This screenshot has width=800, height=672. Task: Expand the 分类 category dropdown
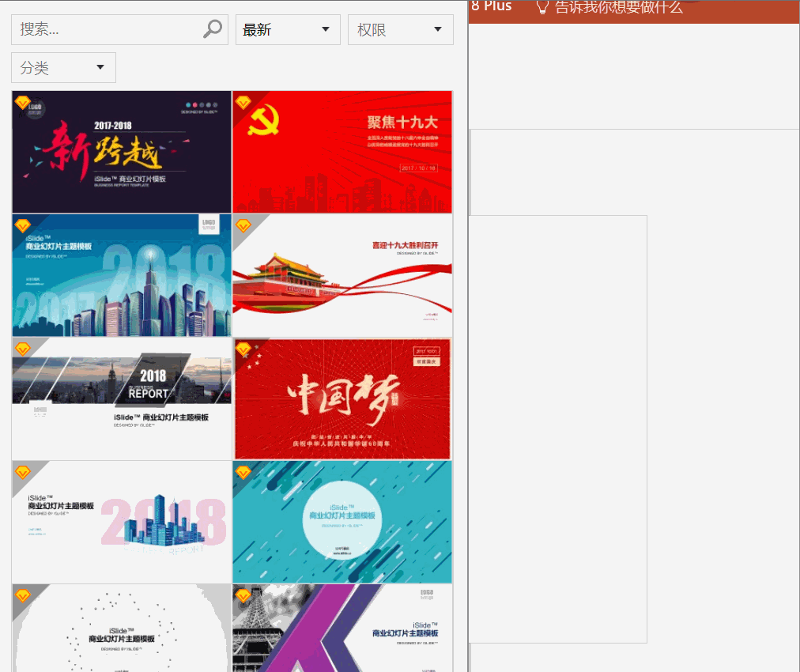[x=64, y=67]
